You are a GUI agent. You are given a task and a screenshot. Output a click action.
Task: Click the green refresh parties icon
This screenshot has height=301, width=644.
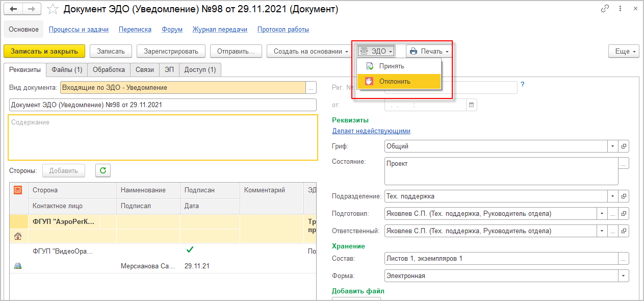coord(102,170)
